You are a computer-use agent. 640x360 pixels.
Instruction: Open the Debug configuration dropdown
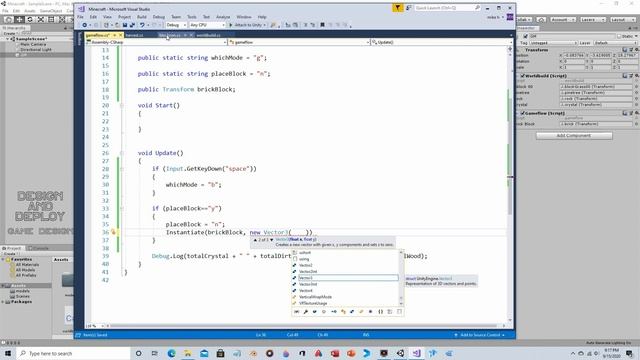[x=176, y=25]
